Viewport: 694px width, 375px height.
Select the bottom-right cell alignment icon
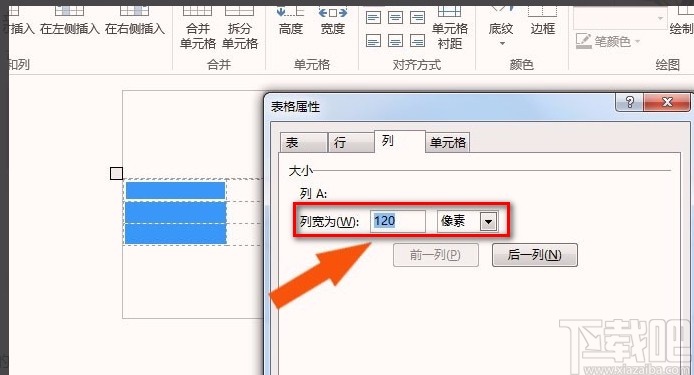[417, 41]
